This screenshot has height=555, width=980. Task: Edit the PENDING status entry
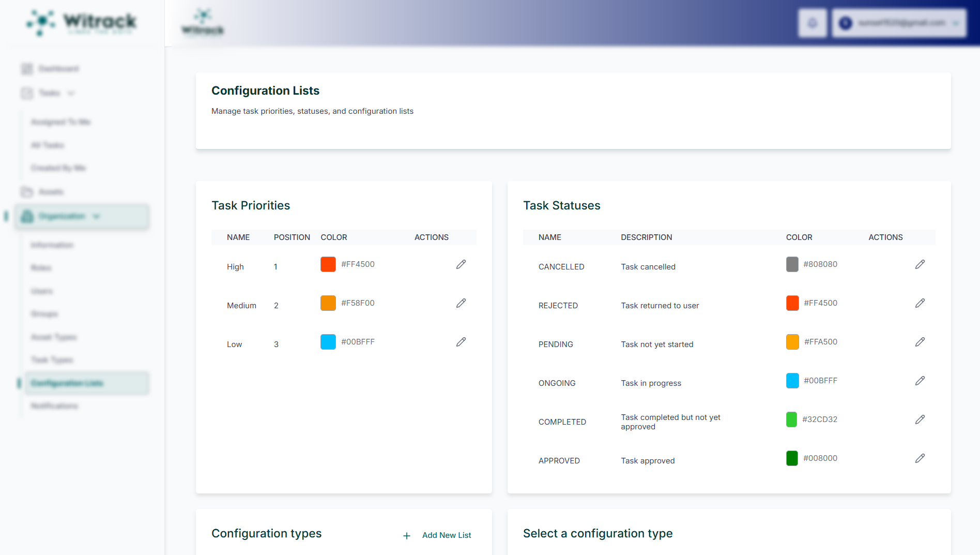[x=920, y=342]
